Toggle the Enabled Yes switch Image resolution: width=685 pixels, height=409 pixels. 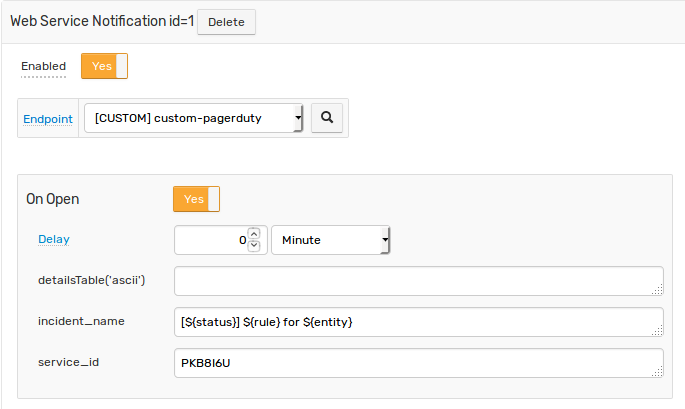(x=104, y=66)
